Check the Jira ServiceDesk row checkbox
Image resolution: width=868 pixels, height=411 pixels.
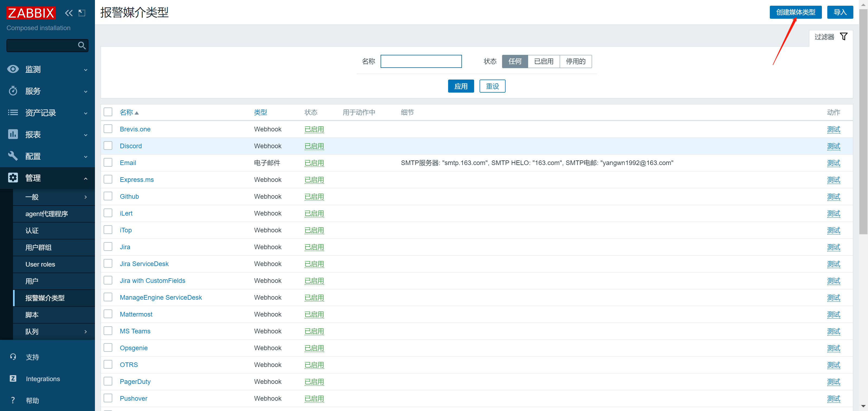[108, 263]
